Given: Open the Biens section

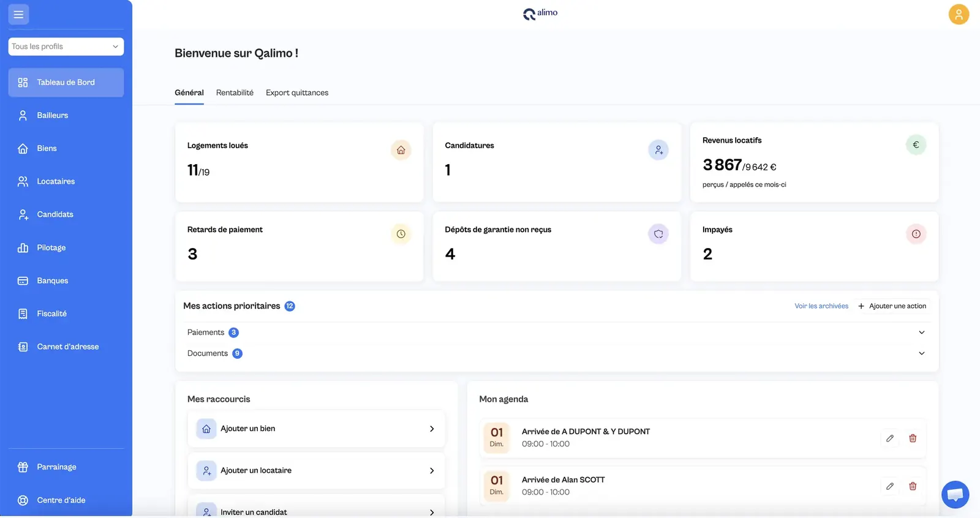Looking at the screenshot, I should (x=66, y=149).
